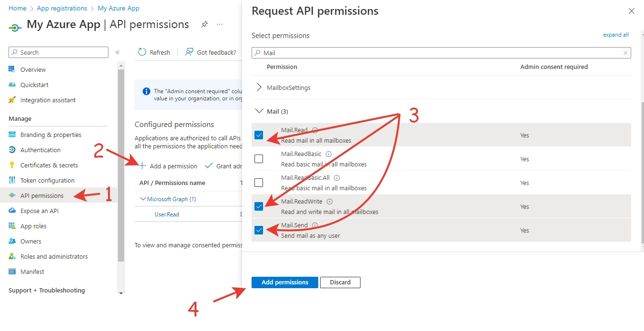644x331 pixels.
Task: Uncheck the Mail.Send permission checkbox
Action: (x=259, y=230)
